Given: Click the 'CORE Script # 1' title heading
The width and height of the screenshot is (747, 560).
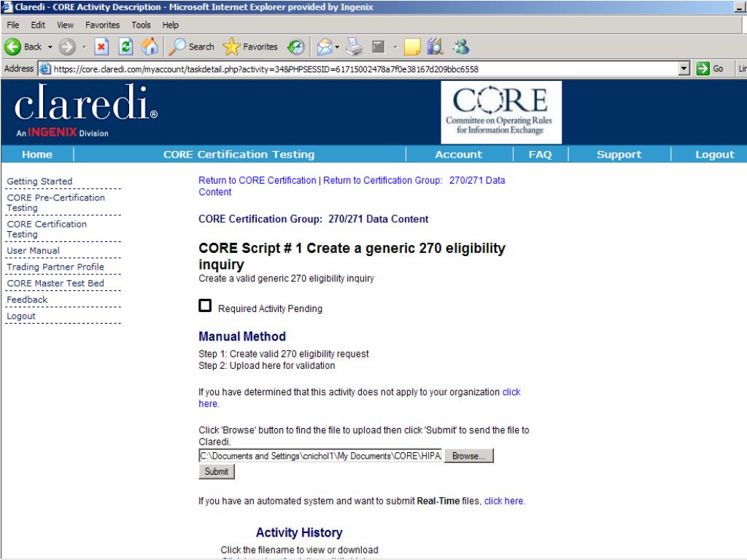Looking at the screenshot, I should click(352, 256).
